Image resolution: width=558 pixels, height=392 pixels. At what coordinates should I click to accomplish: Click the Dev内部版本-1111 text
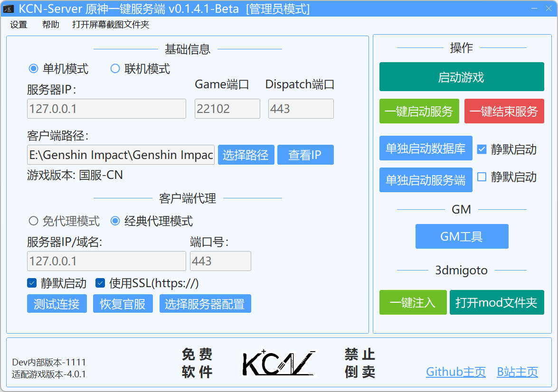tap(49, 362)
